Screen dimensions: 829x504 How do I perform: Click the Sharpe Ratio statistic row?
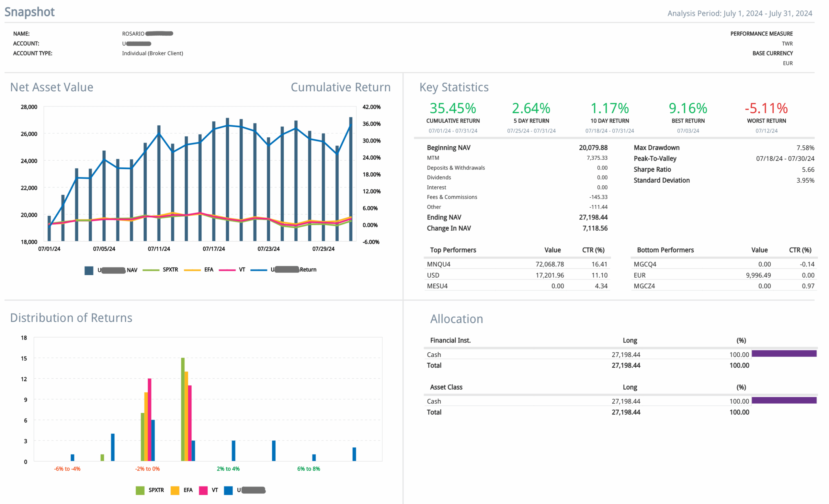pos(652,170)
